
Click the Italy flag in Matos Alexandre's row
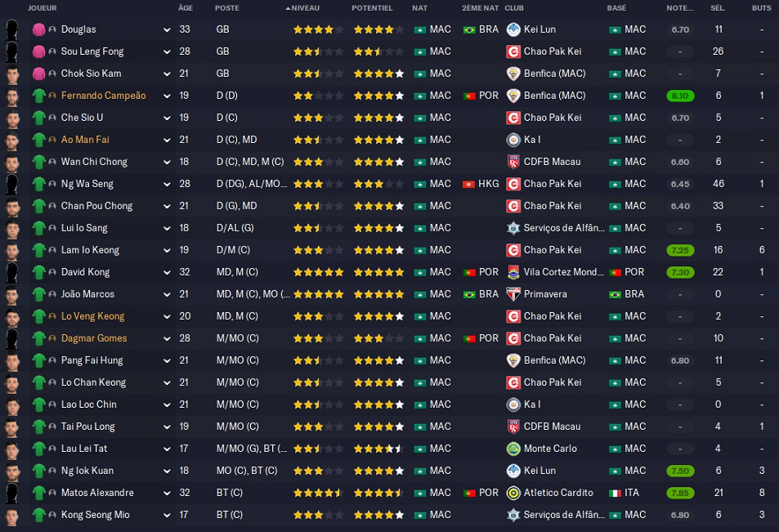pos(614,493)
